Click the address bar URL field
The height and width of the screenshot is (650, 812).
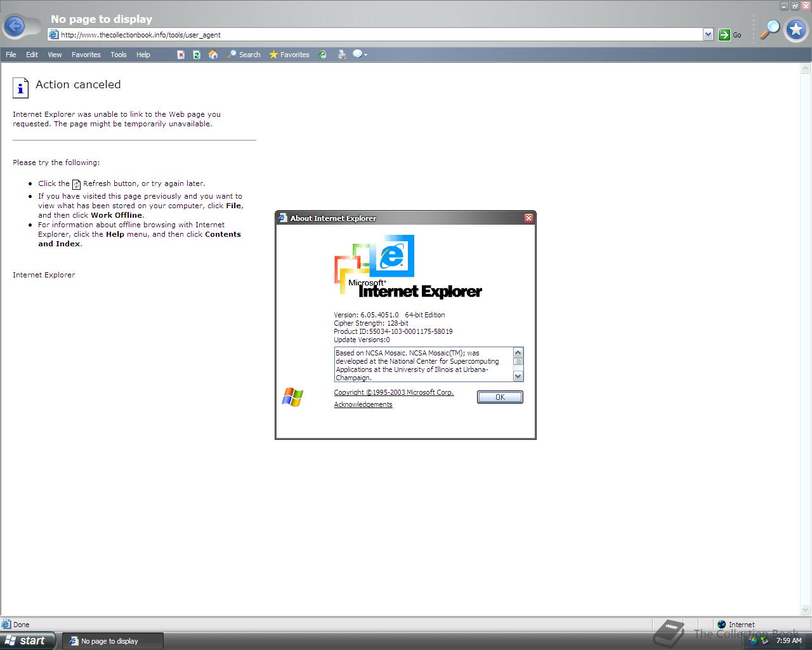tap(381, 35)
